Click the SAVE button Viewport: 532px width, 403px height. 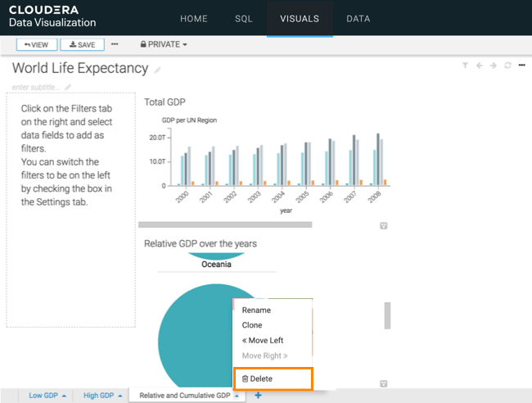tap(82, 44)
